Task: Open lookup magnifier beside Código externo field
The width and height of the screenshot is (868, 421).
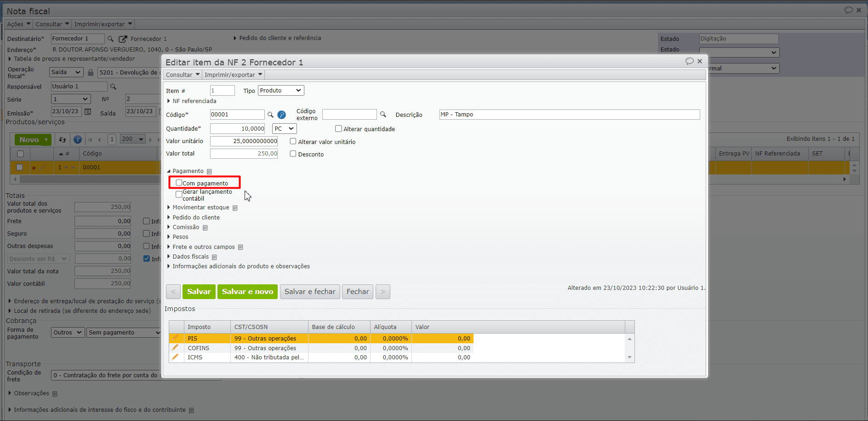Action: [383, 115]
